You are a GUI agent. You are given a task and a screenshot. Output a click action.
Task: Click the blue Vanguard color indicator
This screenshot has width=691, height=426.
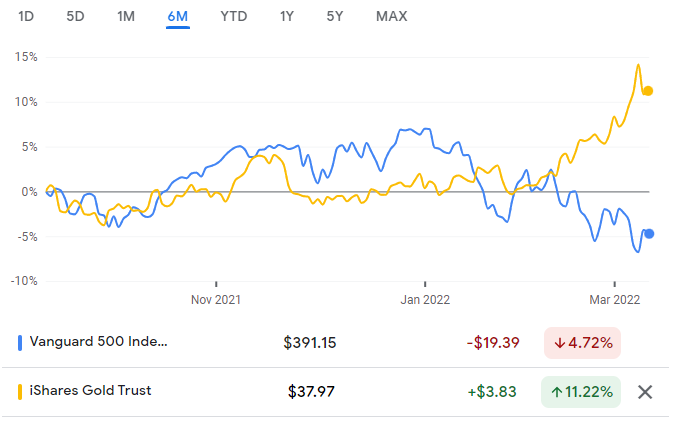(x=21, y=342)
